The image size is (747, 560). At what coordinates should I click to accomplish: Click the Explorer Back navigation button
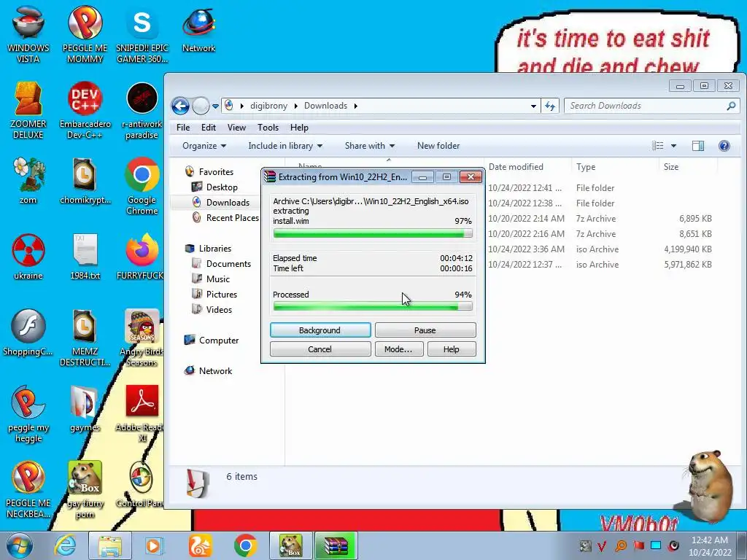(181, 106)
